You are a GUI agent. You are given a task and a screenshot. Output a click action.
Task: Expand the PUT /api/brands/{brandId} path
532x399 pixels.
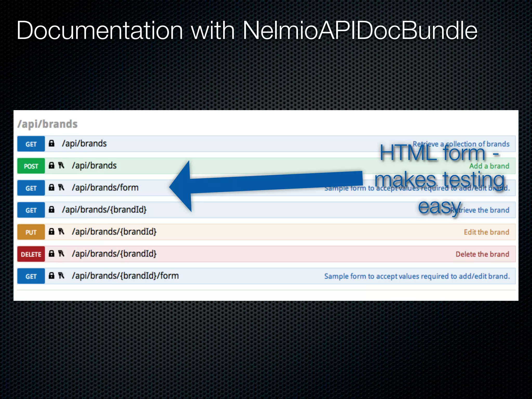click(114, 232)
